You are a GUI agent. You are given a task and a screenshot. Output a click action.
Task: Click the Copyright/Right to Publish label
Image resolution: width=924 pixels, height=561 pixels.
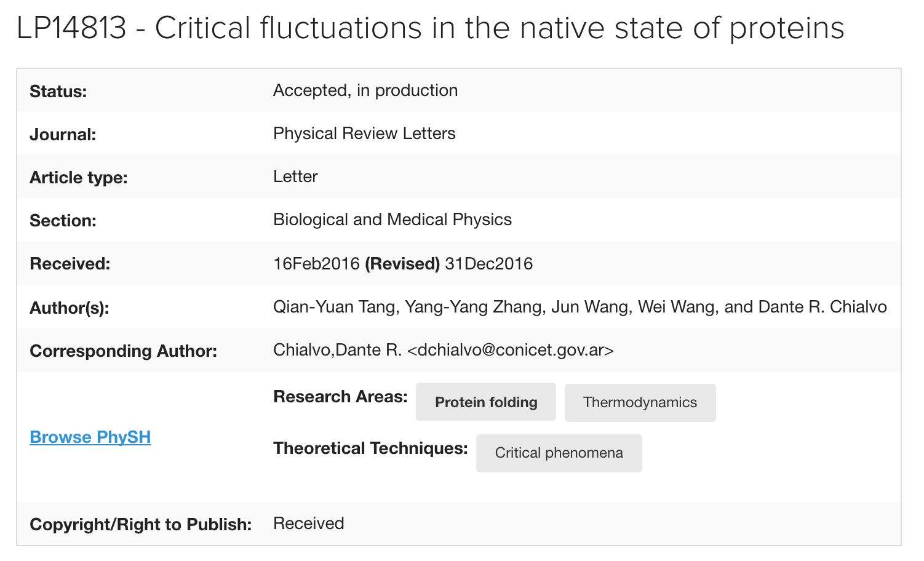[141, 525]
